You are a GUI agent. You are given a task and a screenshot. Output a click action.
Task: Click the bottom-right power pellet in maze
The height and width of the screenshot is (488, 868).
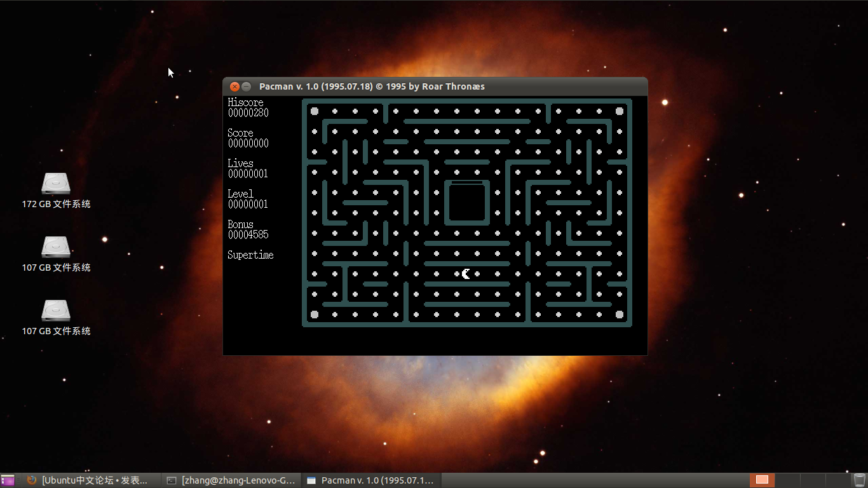pyautogui.click(x=620, y=315)
